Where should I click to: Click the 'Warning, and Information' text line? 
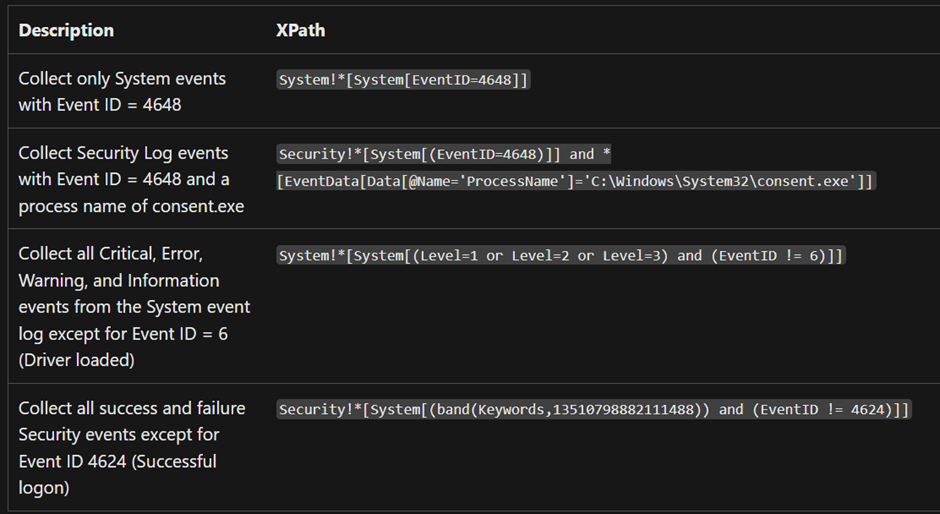click(x=118, y=281)
